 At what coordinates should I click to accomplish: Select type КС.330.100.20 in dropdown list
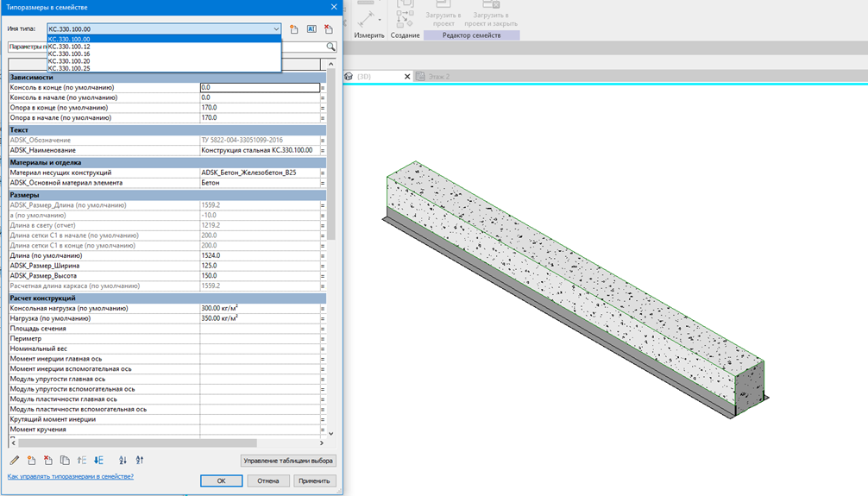[x=164, y=61]
